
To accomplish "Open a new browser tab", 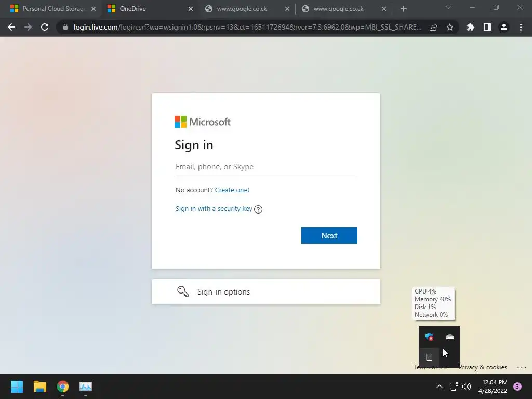I will pyautogui.click(x=403, y=9).
